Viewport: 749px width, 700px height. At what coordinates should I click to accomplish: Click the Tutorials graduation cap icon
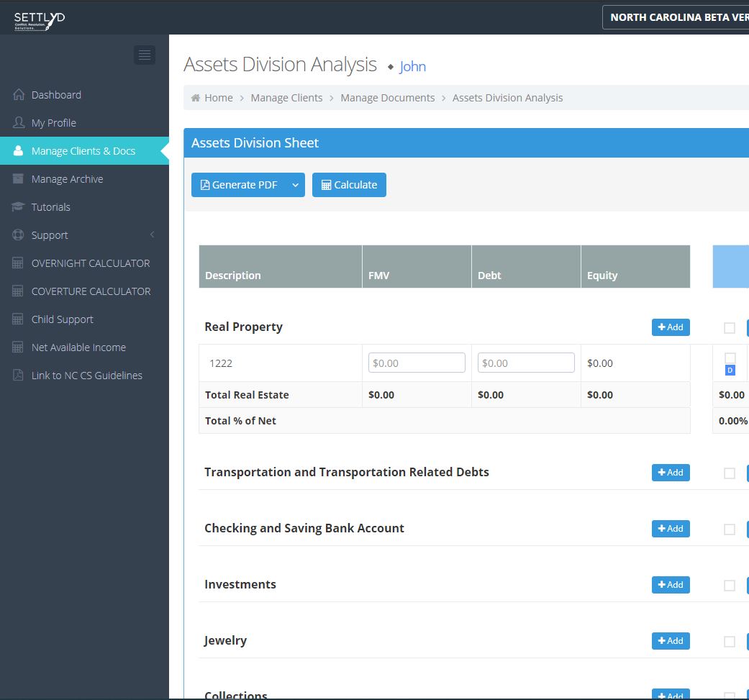pyautogui.click(x=19, y=207)
